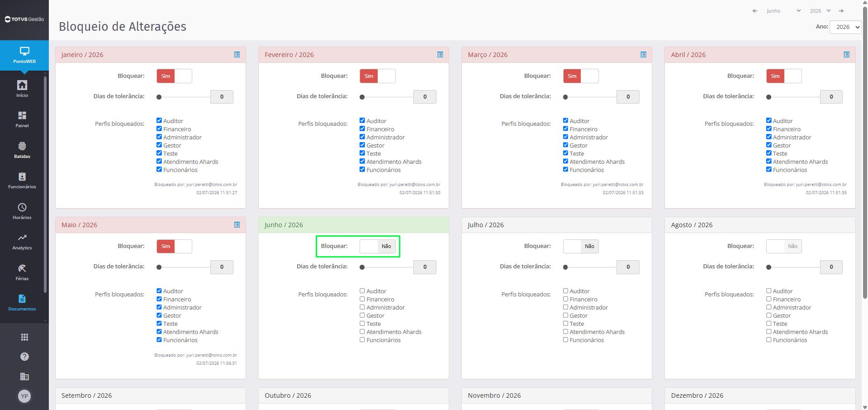Open the Fevereiro / 2026 card details icon
This screenshot has height=410, width=868.
(440, 55)
